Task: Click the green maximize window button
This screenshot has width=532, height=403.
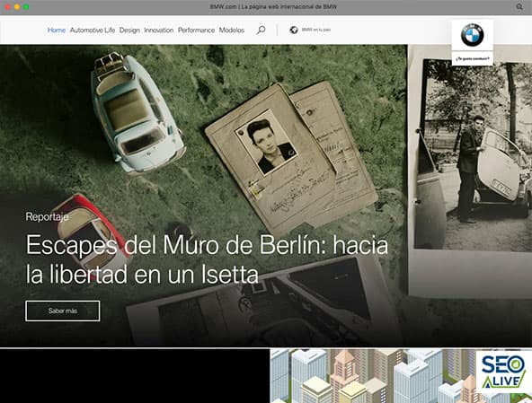Action: tap(26, 7)
